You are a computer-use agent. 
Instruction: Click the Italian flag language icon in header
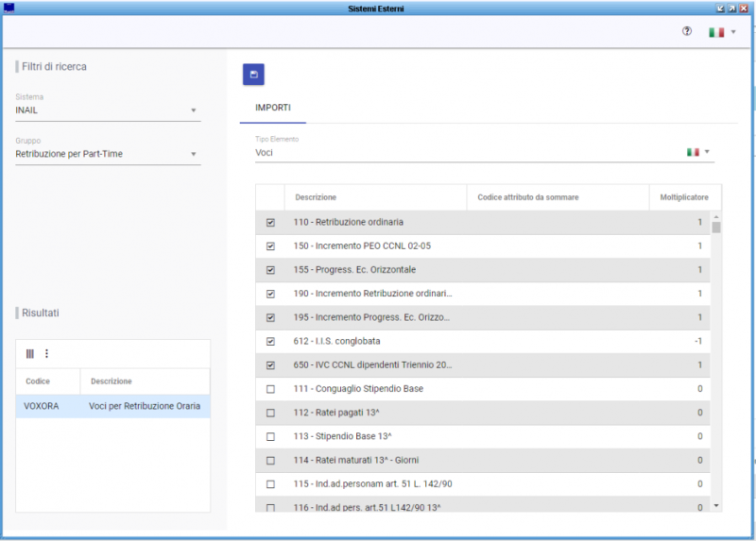coord(716,32)
